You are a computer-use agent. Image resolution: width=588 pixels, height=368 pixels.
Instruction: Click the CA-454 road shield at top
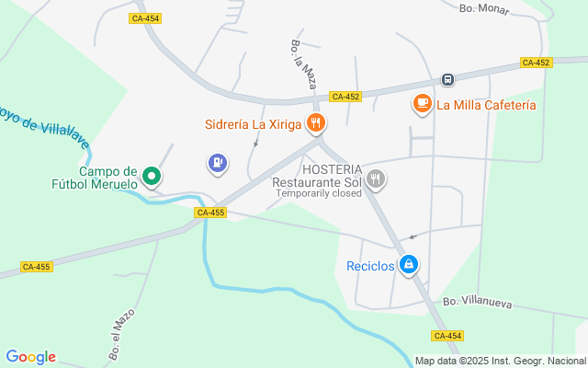[145, 18]
